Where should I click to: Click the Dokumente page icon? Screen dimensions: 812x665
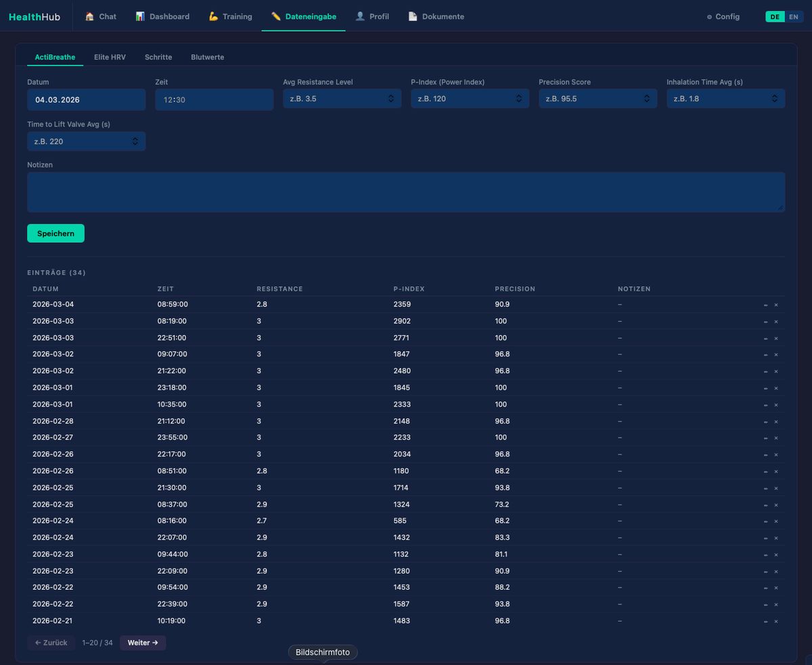pos(413,16)
